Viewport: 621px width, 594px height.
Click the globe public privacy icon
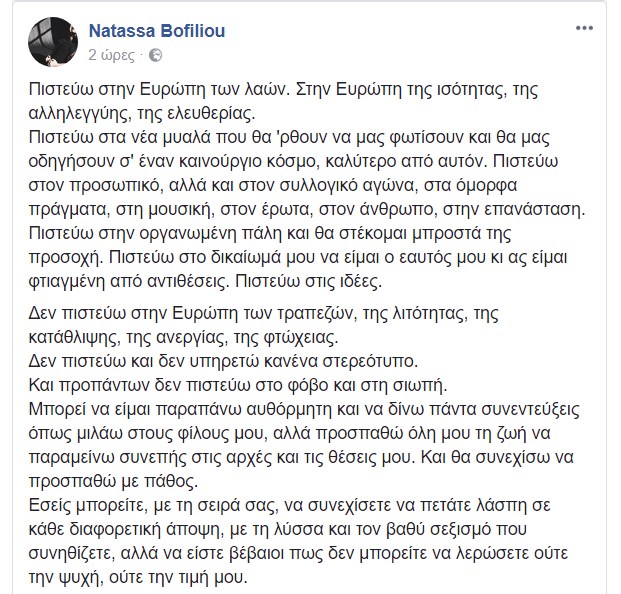[x=155, y=53]
